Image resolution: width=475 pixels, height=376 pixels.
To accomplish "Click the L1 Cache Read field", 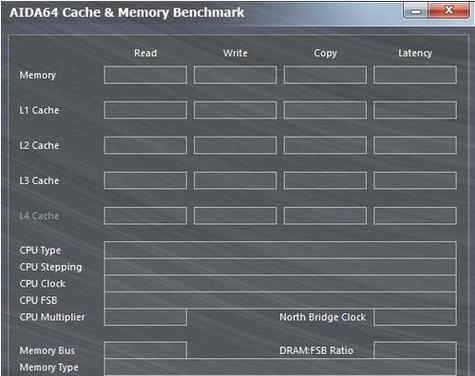I will click(x=145, y=110).
